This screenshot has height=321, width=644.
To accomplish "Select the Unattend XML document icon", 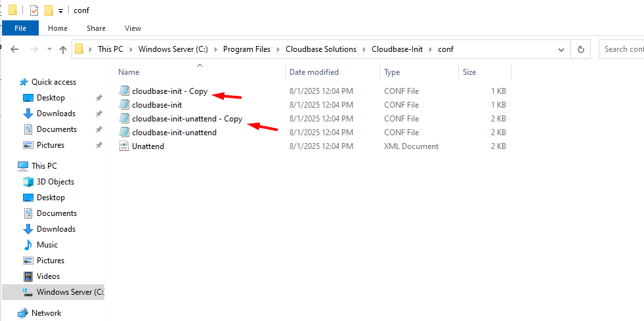I will [124, 146].
